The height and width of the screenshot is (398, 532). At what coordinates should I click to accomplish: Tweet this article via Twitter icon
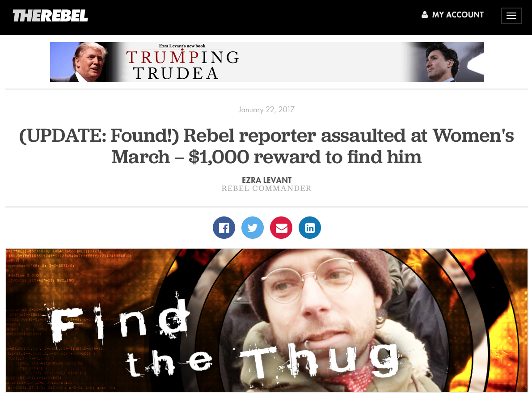253,228
